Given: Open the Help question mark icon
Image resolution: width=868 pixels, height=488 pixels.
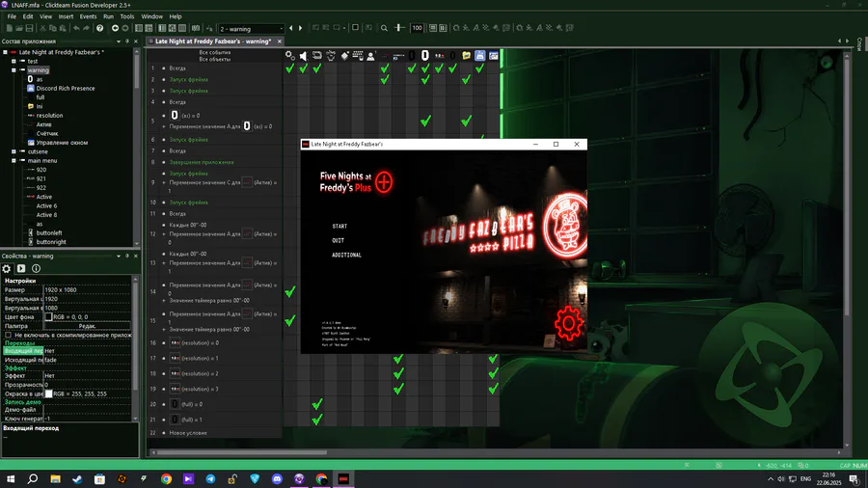Looking at the screenshot, I should (99, 28).
